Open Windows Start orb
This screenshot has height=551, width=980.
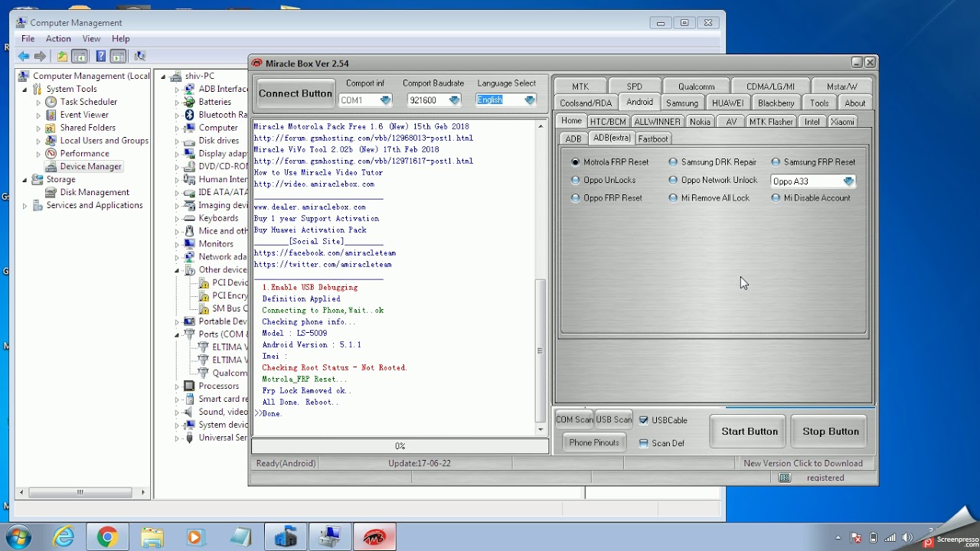(18, 536)
